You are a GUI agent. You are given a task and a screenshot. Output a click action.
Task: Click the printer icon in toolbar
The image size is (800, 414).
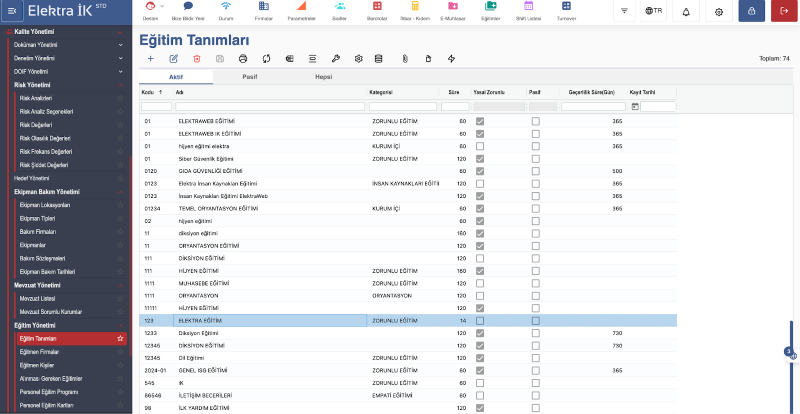242,59
